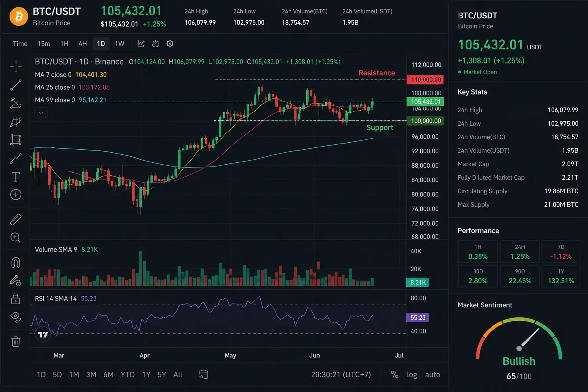Select the MA 25 close indicator legend
The image size is (588, 392).
[72, 87]
